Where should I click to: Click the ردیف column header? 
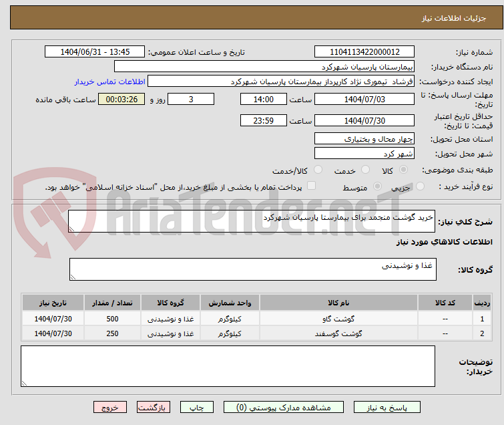click(x=482, y=303)
